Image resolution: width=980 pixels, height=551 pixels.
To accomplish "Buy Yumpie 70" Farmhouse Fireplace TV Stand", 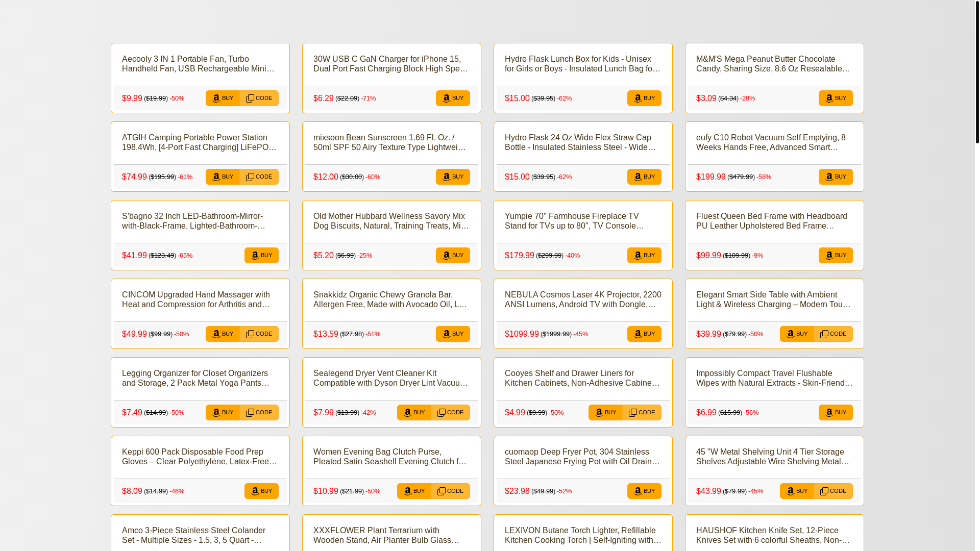I will click(x=644, y=256).
